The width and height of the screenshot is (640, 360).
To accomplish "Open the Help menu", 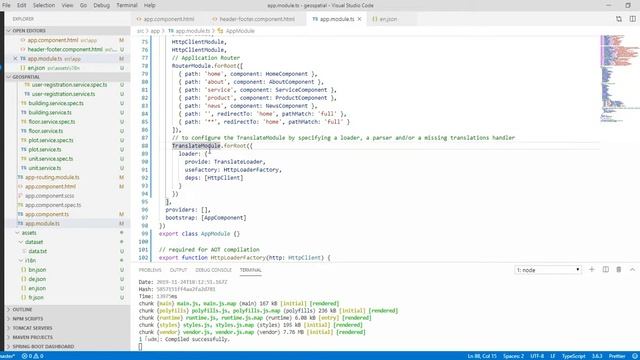I will click(x=149, y=5).
